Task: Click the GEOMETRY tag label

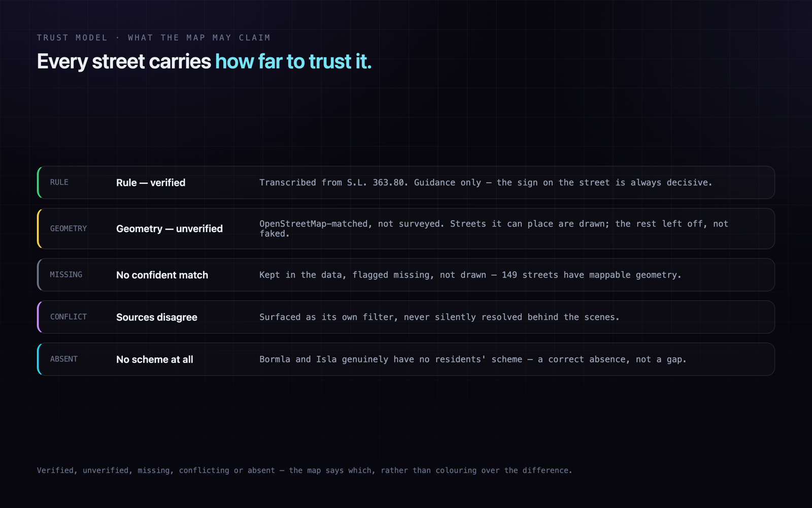Action: point(69,229)
